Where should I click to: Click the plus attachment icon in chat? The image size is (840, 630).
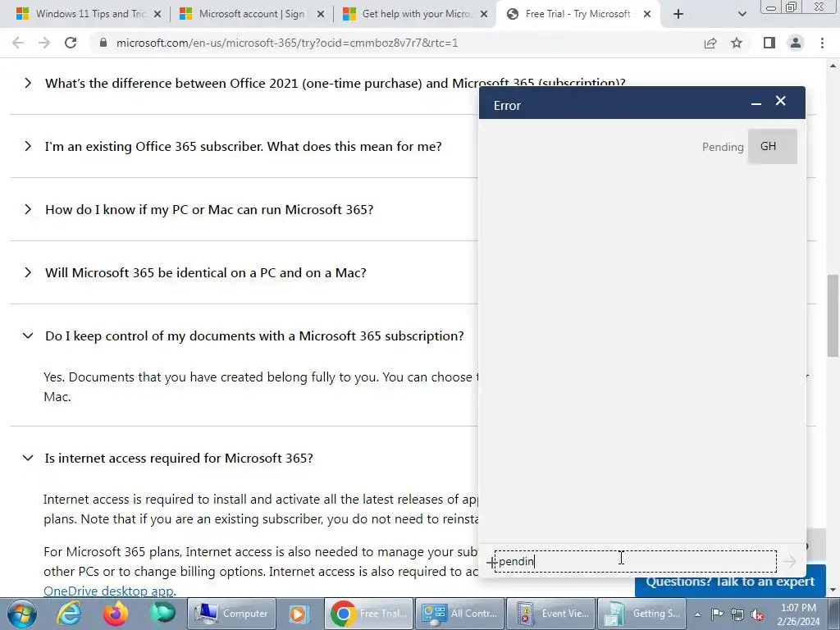tap(491, 563)
